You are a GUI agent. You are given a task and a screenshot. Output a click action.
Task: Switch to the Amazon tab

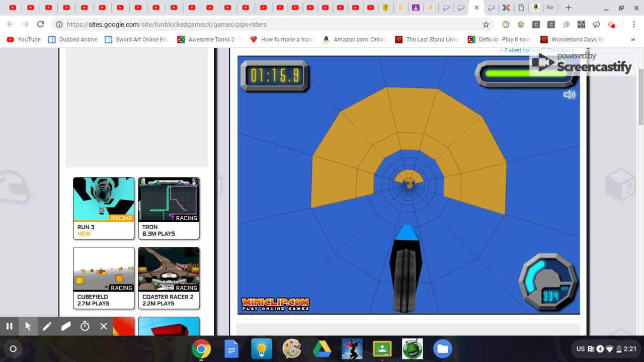[x=536, y=8]
